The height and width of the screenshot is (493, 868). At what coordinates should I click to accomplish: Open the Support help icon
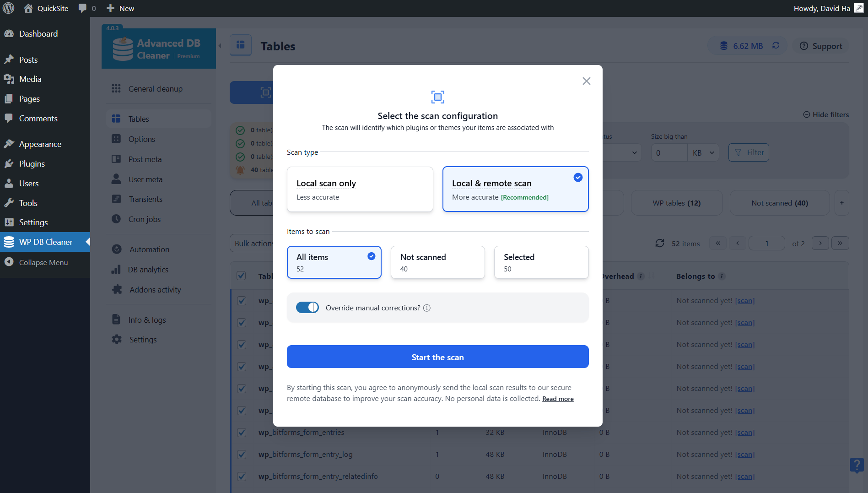(x=804, y=46)
